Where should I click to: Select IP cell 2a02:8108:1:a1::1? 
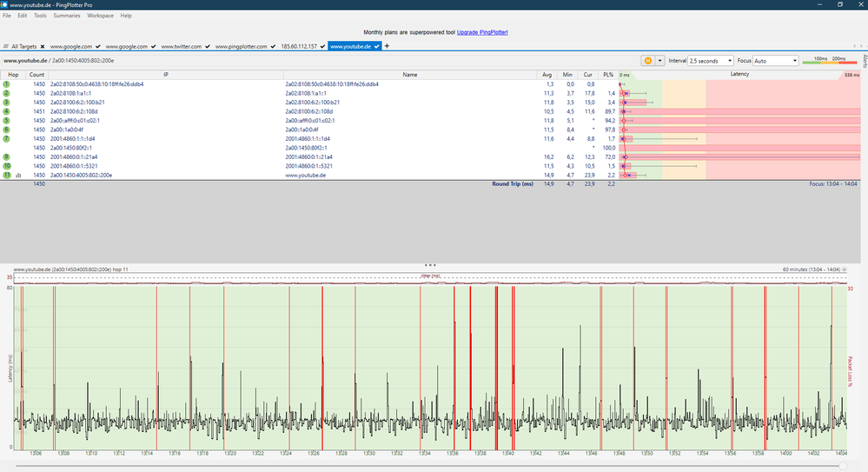click(x=71, y=94)
